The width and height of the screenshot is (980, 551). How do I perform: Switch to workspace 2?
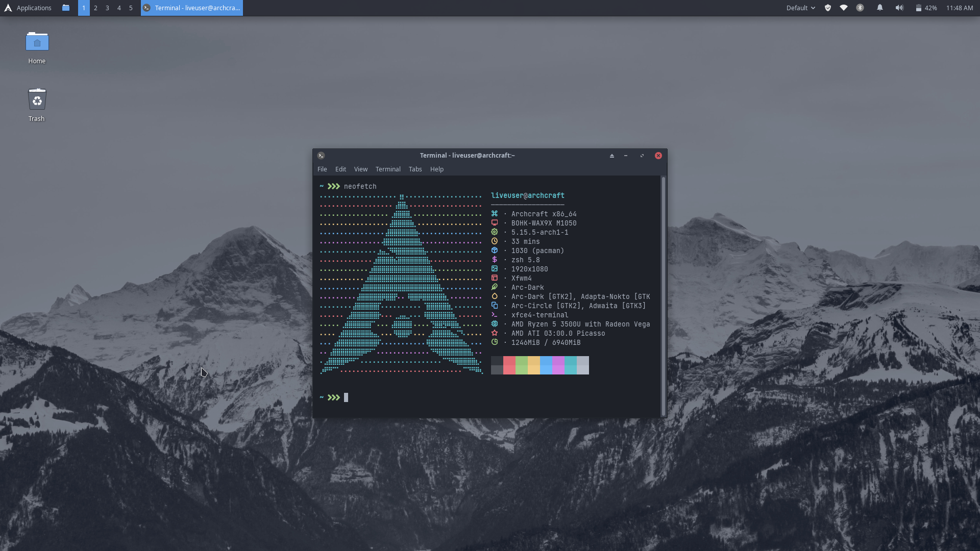point(95,8)
